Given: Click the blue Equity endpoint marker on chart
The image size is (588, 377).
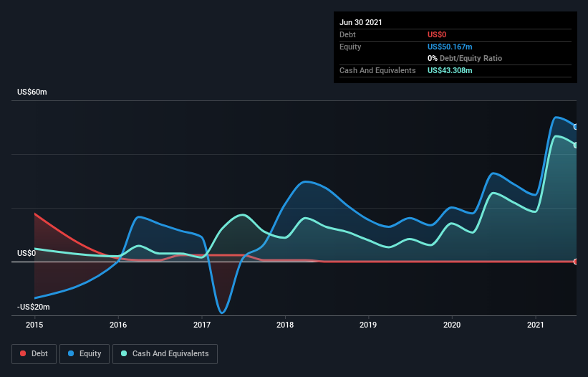Looking at the screenshot, I should click(576, 127).
